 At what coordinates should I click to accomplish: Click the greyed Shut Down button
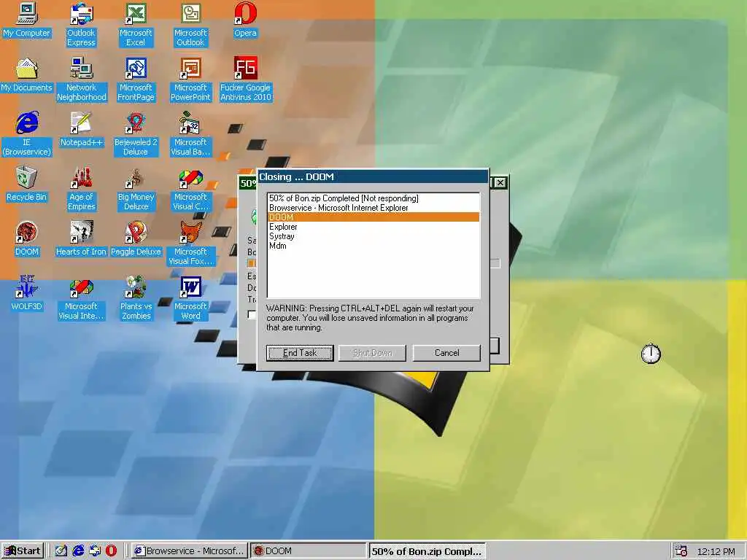372,353
